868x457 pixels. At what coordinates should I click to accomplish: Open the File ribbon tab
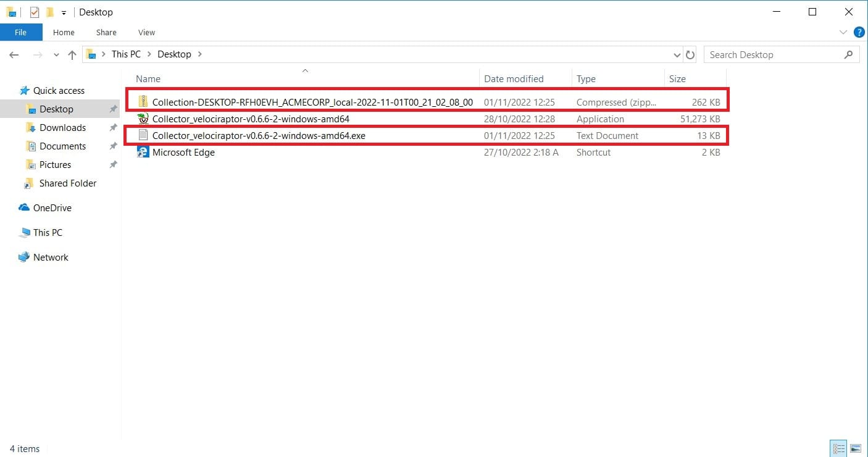(x=20, y=32)
